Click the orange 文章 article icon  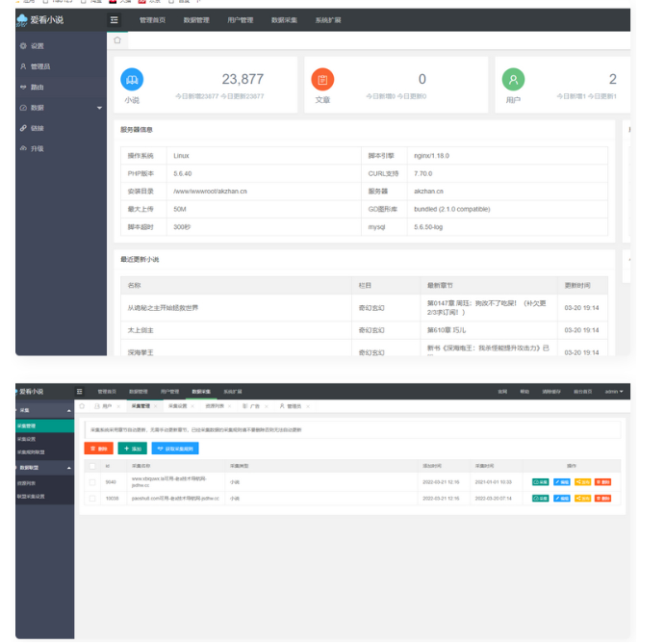pyautogui.click(x=322, y=80)
